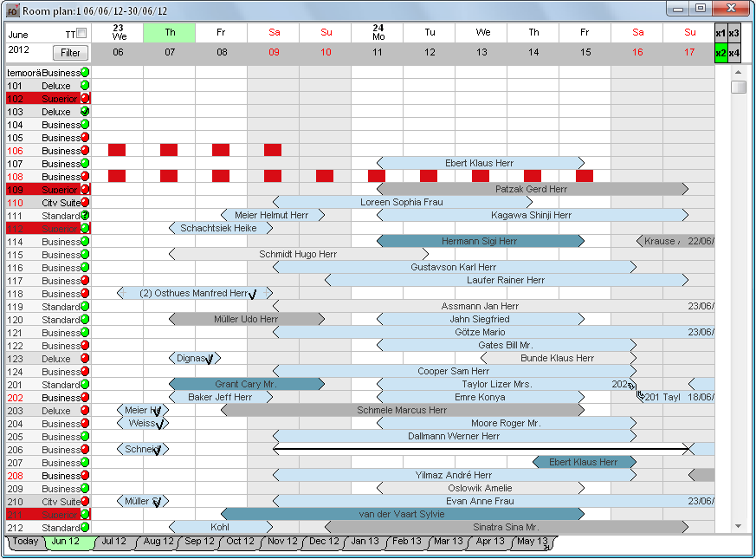Click the red status light for room 123
The image size is (756, 559).
click(x=85, y=359)
